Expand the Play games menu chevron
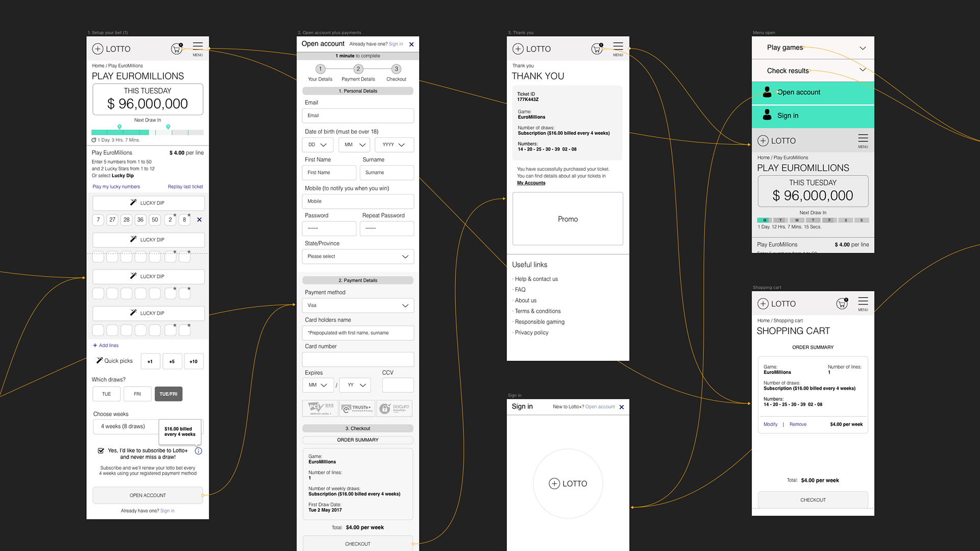980x551 pixels. [x=863, y=48]
